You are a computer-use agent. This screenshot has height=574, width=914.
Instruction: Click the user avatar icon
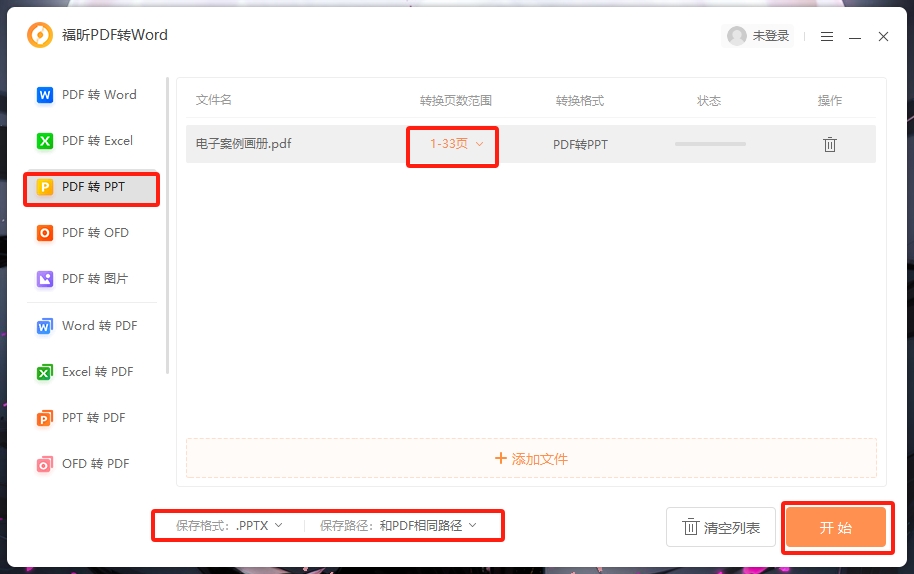click(x=737, y=36)
